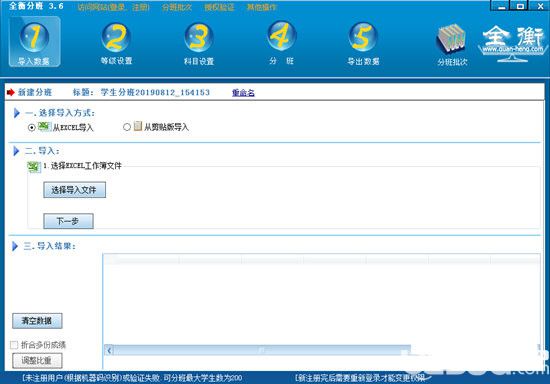Click the Excel icon before 选择EXCEL工作簿文件
Screen dimensions: 550x384
click(x=34, y=167)
